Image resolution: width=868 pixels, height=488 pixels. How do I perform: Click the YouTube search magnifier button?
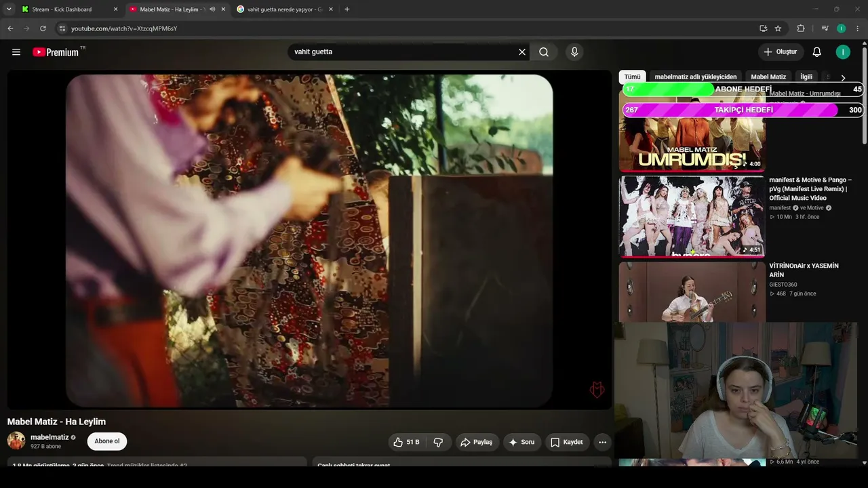[x=544, y=52]
